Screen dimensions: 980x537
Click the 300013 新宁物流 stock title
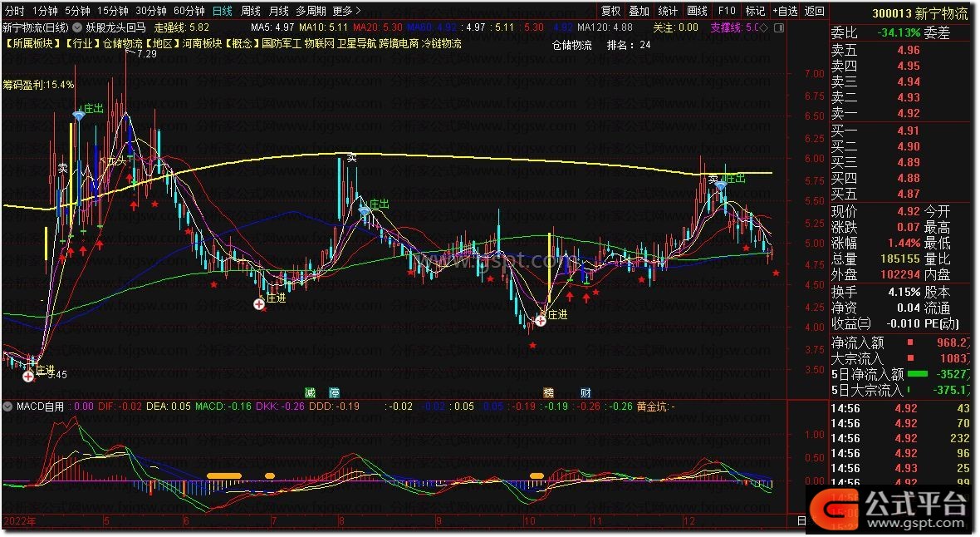click(x=919, y=13)
